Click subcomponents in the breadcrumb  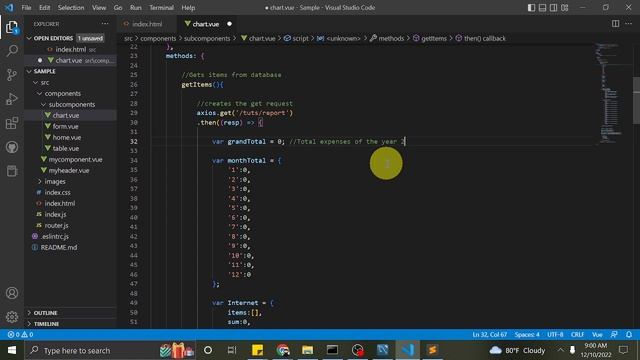[x=207, y=38]
